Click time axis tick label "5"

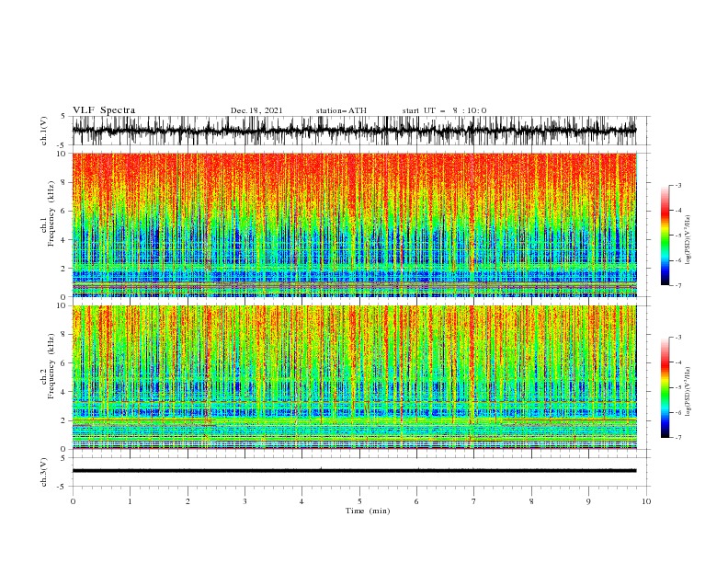pos(359,501)
